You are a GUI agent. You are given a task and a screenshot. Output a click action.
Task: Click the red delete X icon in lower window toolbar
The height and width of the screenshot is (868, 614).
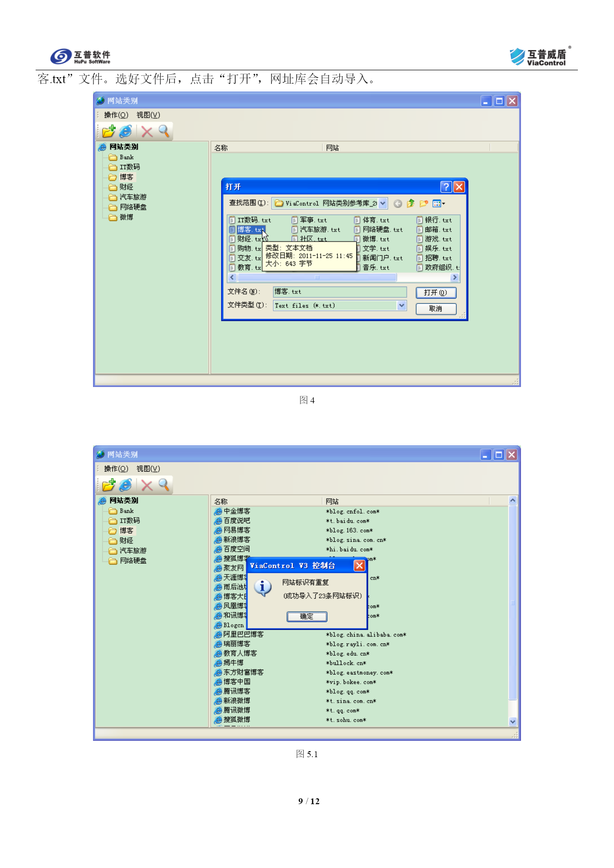pos(147,485)
